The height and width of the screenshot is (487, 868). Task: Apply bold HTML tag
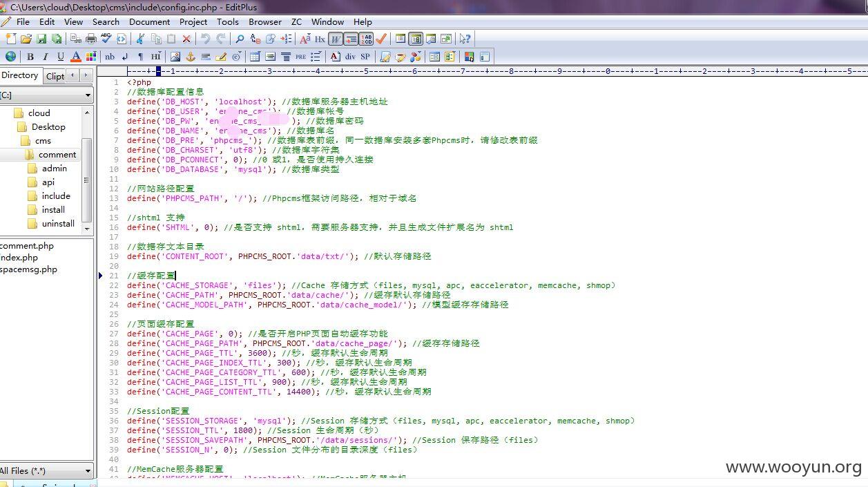[30, 57]
